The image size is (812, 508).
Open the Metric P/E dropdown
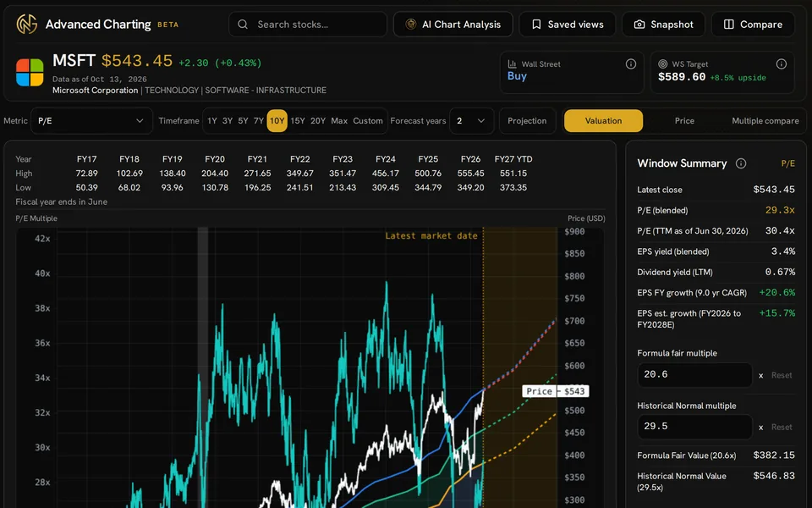(x=91, y=121)
